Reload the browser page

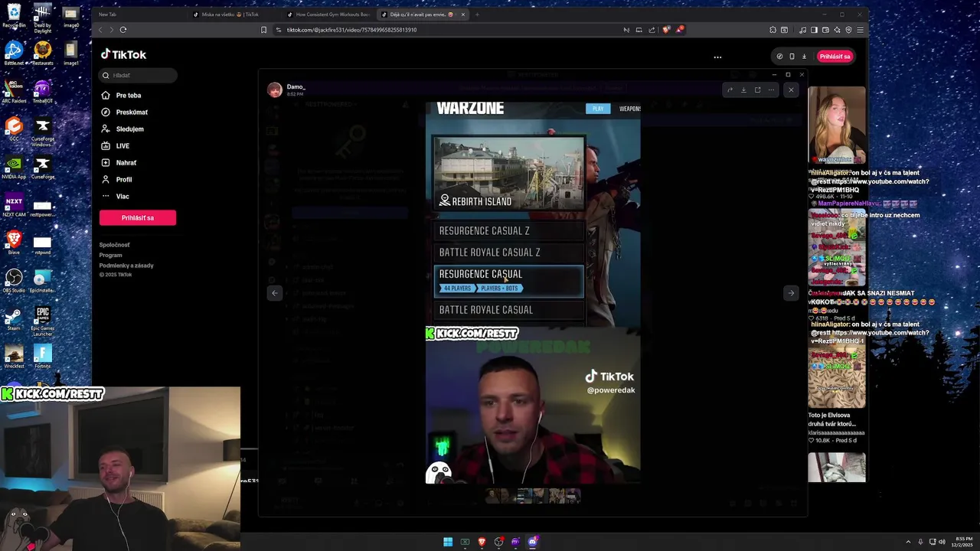pyautogui.click(x=122, y=30)
